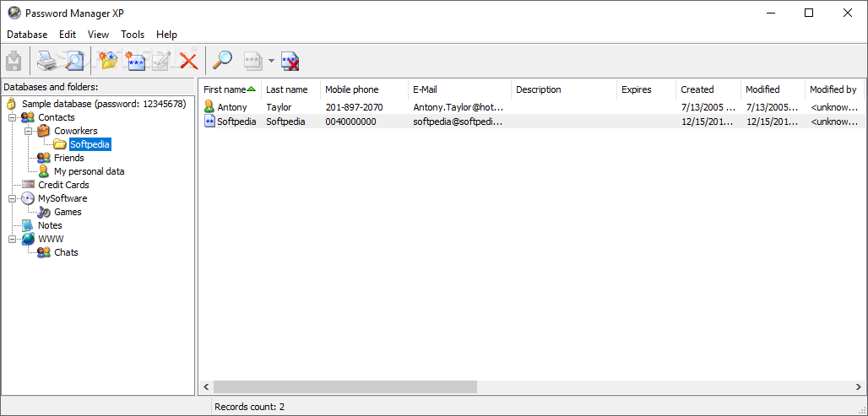Click the Antony record person icon
Viewport: 868px width, 416px height.
[209, 107]
